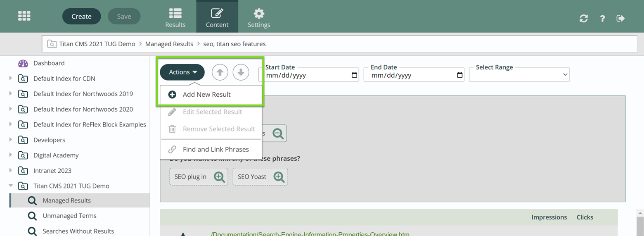Click folder icon beside Default Index for ReFlex Block Examples
Image resolution: width=644 pixels, height=236 pixels.
coord(23,124)
